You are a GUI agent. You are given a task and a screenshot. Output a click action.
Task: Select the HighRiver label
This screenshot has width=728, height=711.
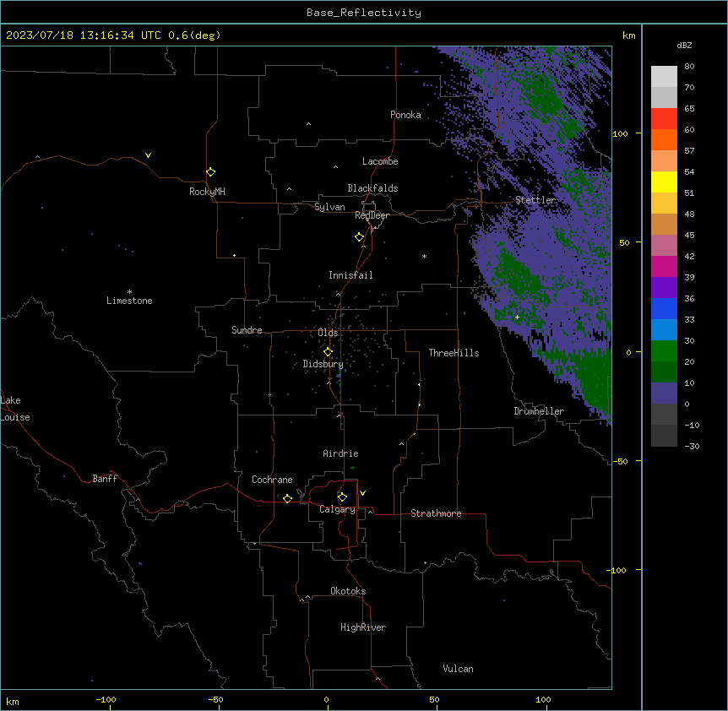(363, 627)
